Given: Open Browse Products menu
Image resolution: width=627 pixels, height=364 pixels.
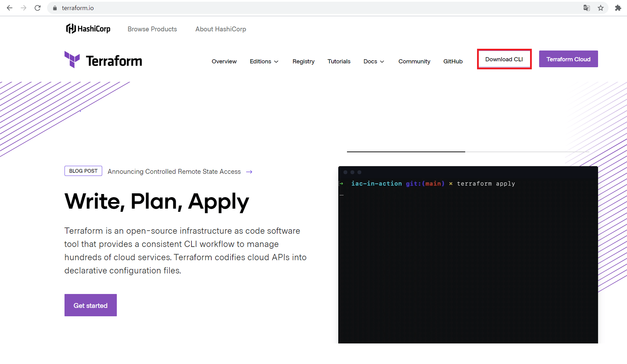Looking at the screenshot, I should point(152,29).
